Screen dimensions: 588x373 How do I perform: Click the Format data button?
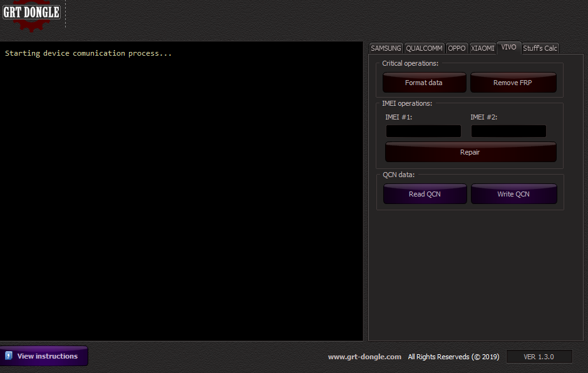click(424, 83)
